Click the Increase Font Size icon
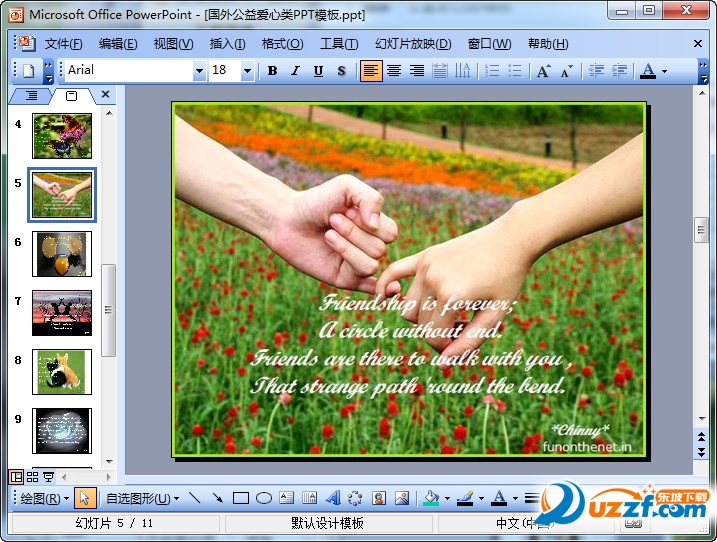 click(543, 71)
